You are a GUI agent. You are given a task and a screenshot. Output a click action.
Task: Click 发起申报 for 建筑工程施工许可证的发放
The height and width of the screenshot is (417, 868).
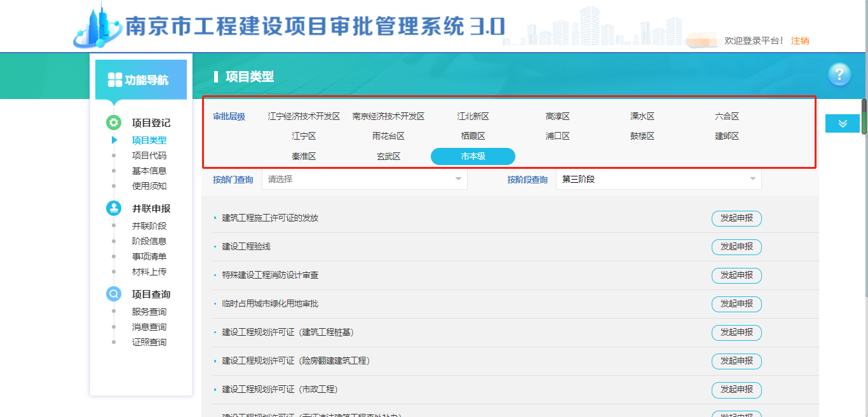coord(736,218)
